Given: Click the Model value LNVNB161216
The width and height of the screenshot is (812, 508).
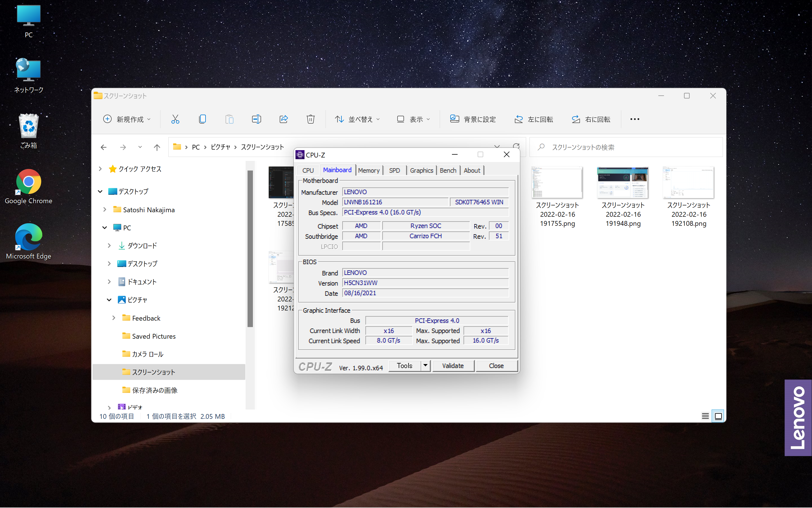Looking at the screenshot, I should 395,202.
